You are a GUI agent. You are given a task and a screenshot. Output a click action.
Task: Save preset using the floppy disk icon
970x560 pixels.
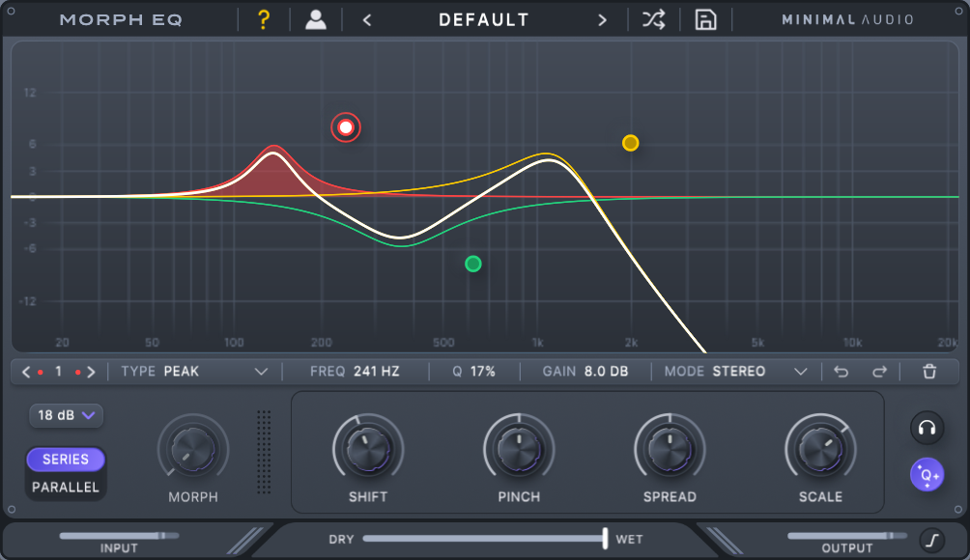click(x=705, y=20)
